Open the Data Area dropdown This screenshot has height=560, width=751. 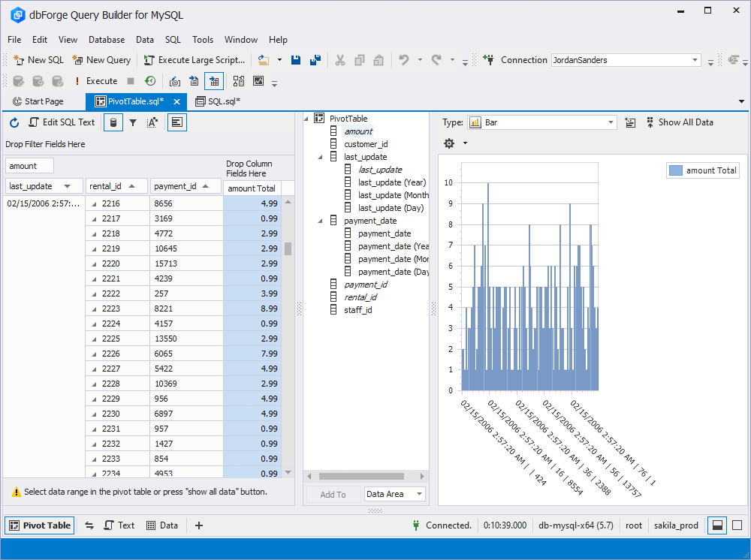point(420,494)
